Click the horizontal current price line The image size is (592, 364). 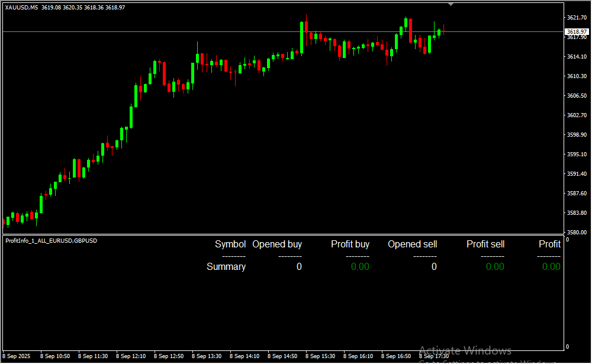click(178, 31)
